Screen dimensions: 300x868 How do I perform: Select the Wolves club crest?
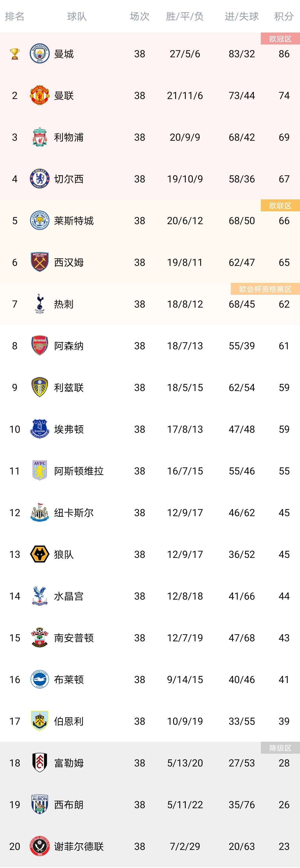click(x=40, y=554)
